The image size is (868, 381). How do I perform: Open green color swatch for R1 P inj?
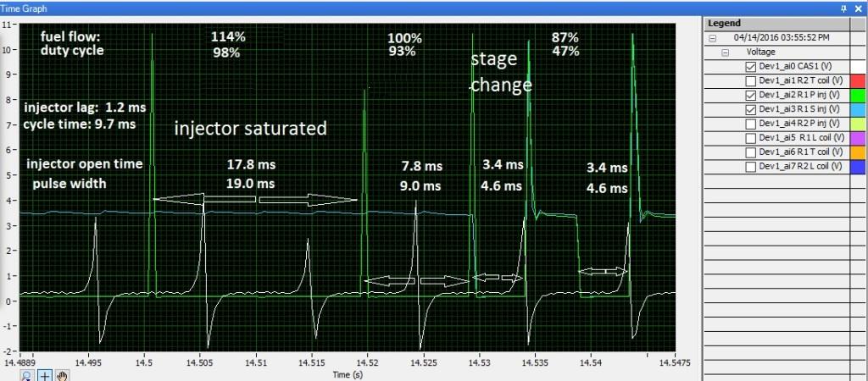tap(858, 94)
